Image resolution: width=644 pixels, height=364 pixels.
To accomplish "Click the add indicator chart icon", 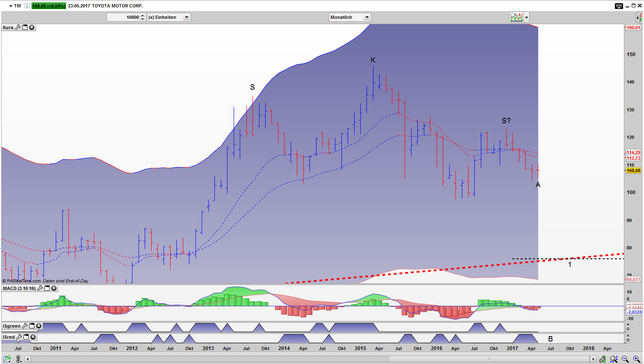I will pyautogui.click(x=516, y=17).
